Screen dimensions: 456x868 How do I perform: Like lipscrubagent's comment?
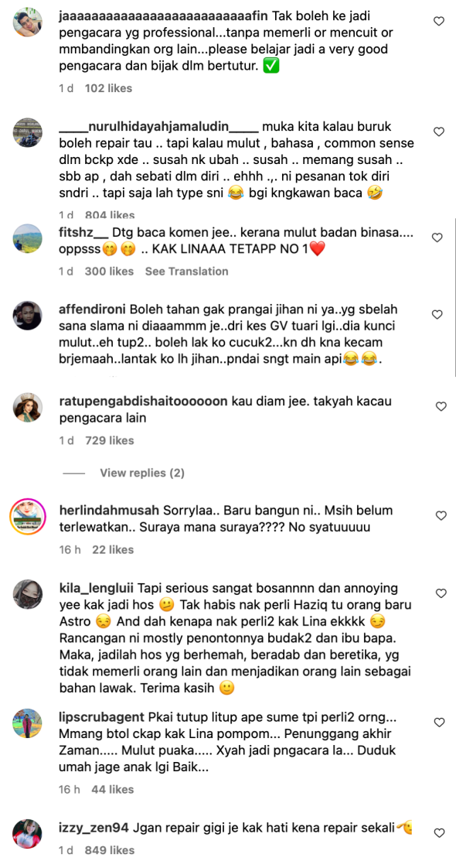[x=439, y=723]
